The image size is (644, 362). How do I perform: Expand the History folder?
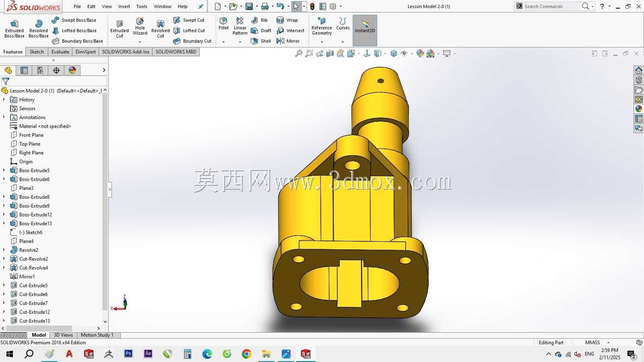[4, 100]
